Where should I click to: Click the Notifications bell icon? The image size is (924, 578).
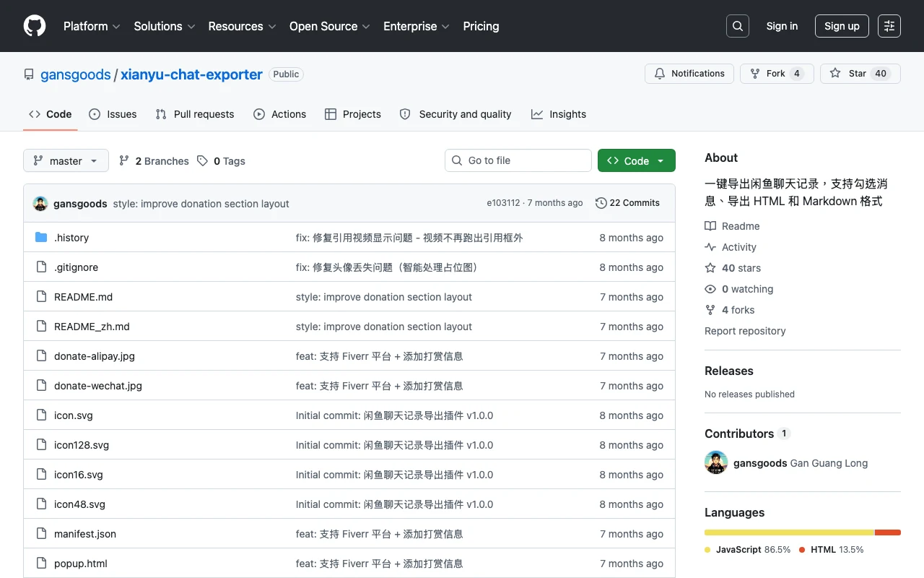[660, 74]
